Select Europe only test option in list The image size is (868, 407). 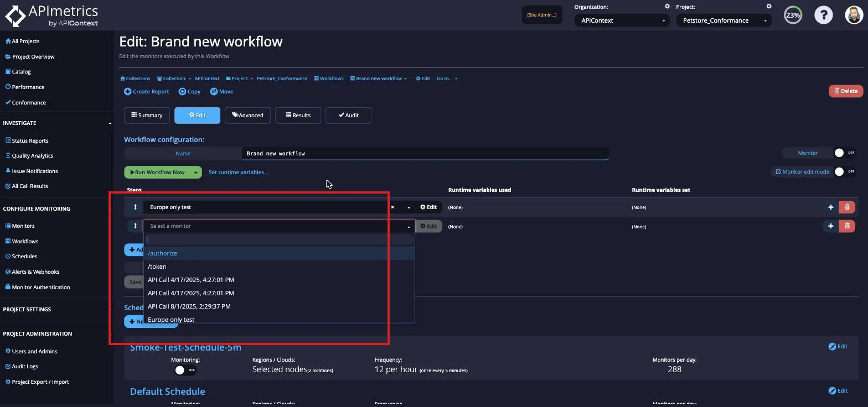tap(279, 319)
